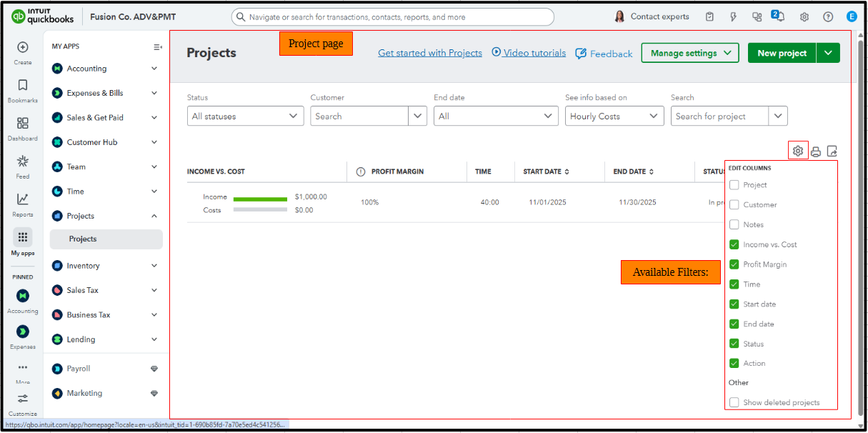
Task: Click the green Income progress bar
Action: (261, 199)
